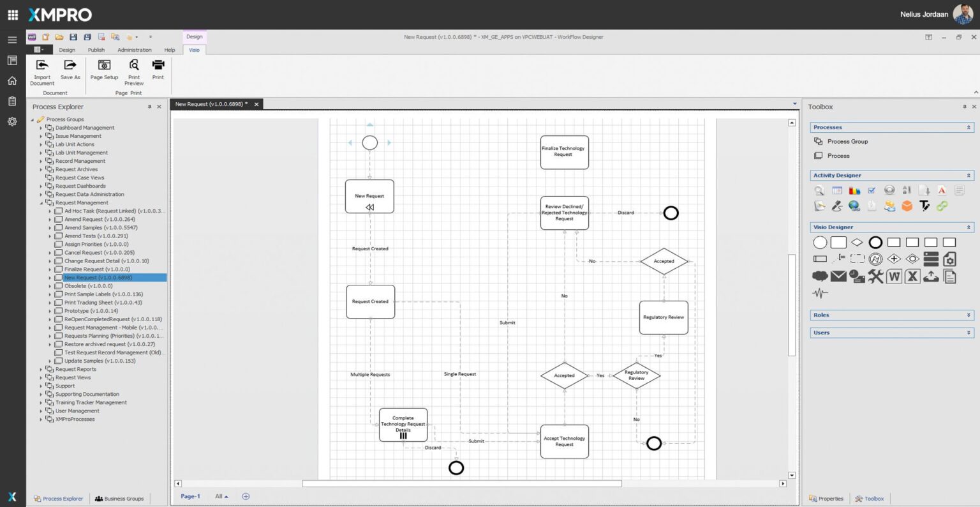Expand the Roles section in Toolbox
Image resolution: width=980 pixels, height=507 pixels.
tap(968, 315)
